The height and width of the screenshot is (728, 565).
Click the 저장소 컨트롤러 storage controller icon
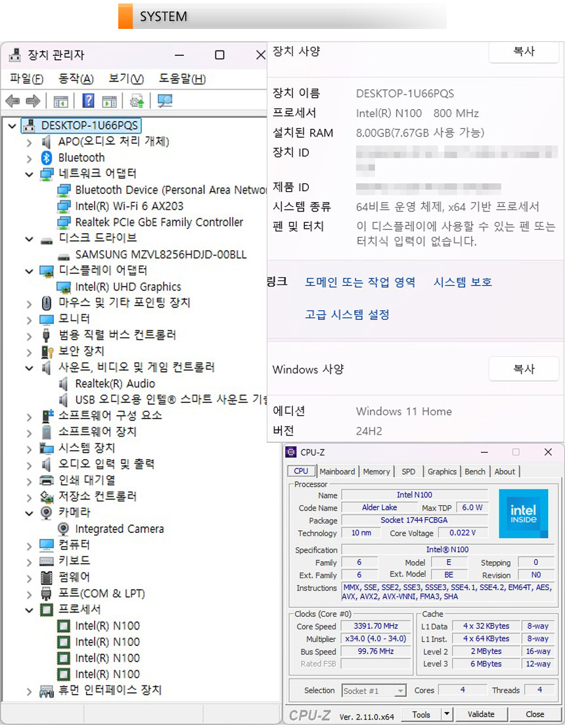coord(47,497)
